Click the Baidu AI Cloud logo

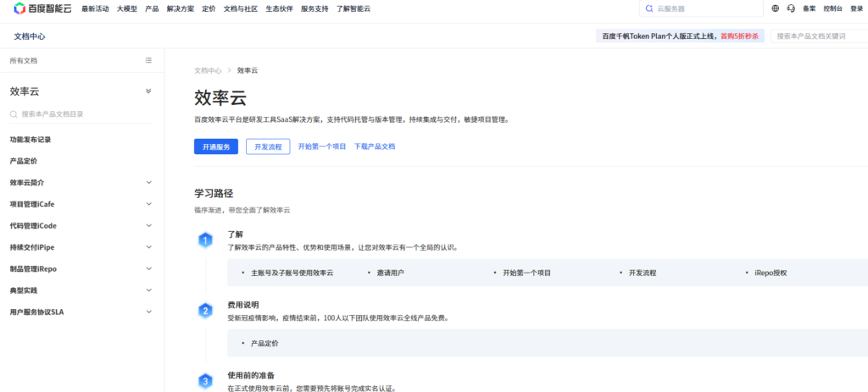click(x=42, y=8)
